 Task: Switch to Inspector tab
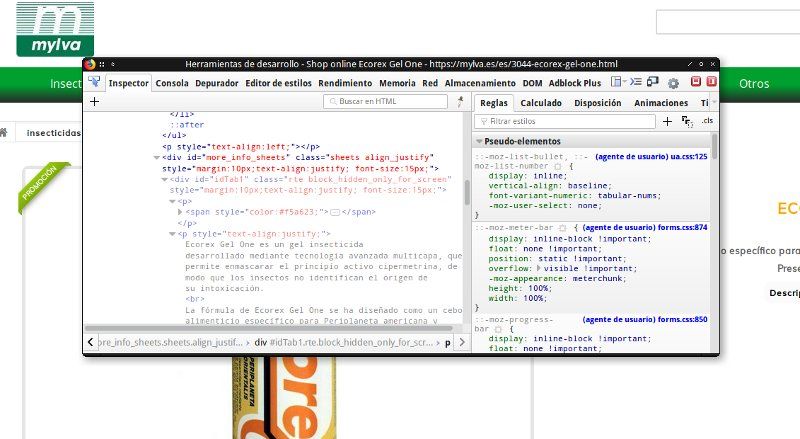129,83
